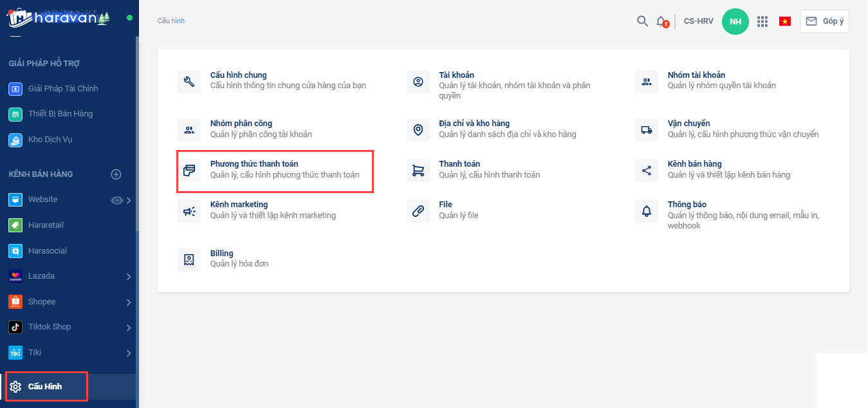Click the Quản lý hóa đơn description
The image size is (868, 408).
coord(239,264)
